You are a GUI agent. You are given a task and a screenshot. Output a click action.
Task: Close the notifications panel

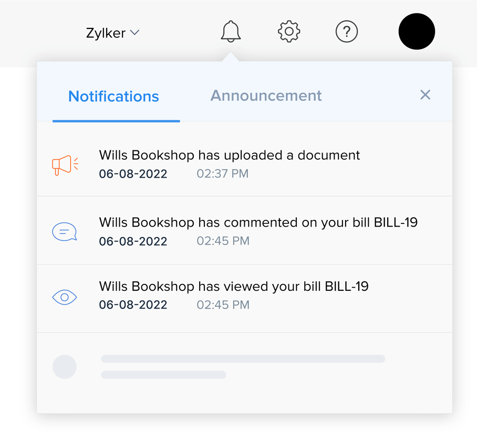[425, 95]
